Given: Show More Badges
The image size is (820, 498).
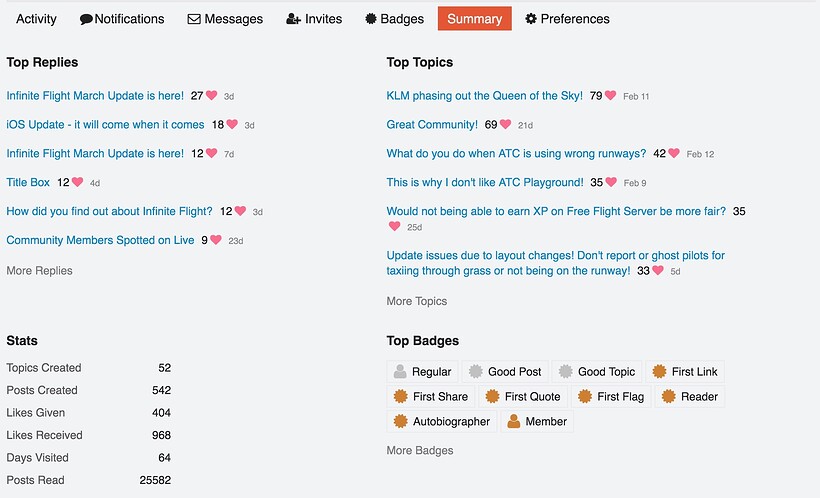Looking at the screenshot, I should tap(419, 451).
